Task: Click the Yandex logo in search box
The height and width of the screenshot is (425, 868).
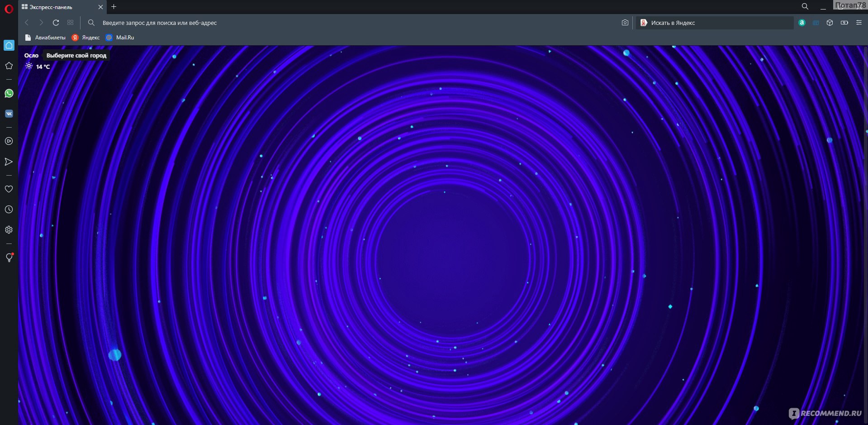Action: (644, 23)
